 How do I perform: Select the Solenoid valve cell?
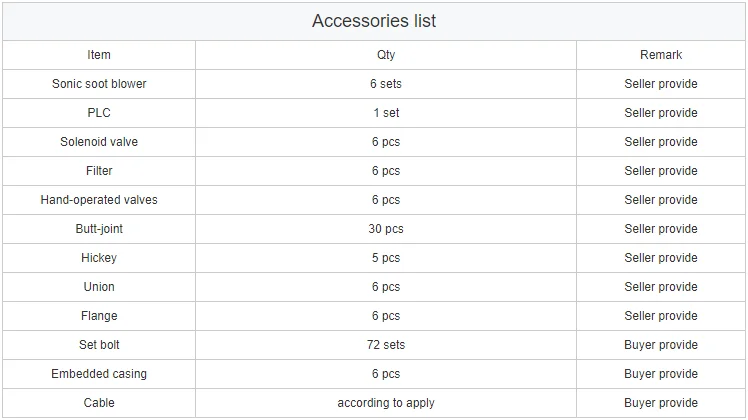coord(99,142)
